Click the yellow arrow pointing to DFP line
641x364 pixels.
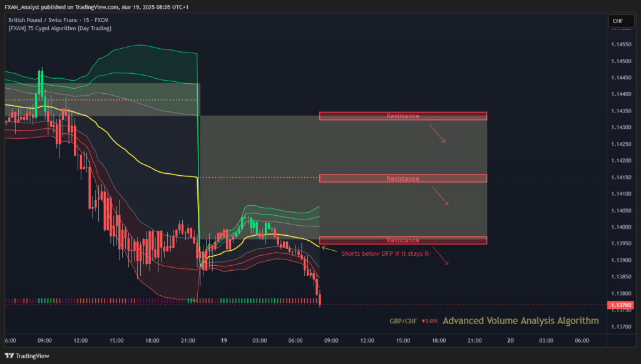coord(329,249)
